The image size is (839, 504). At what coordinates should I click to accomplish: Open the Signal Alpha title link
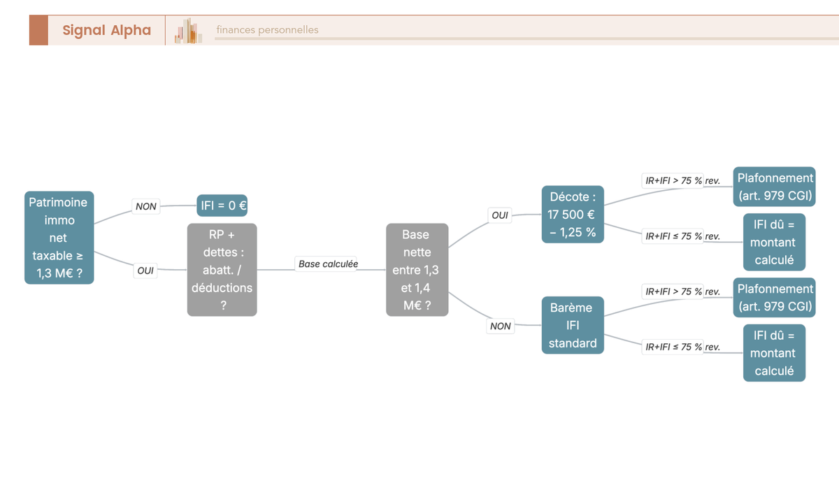[106, 30]
